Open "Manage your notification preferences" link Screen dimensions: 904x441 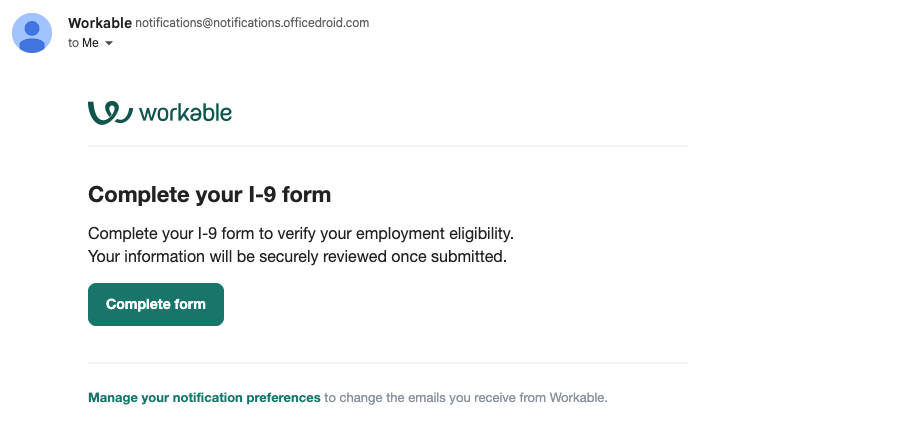point(204,397)
